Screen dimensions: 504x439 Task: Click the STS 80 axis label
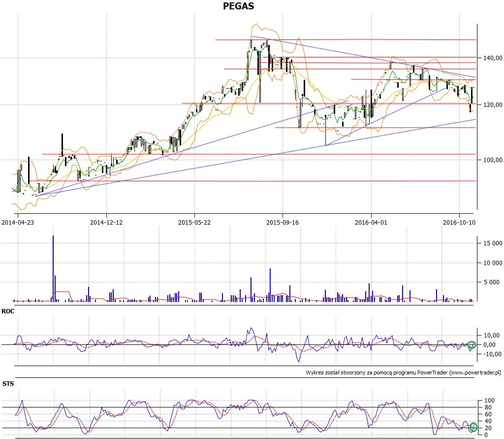pos(488,407)
